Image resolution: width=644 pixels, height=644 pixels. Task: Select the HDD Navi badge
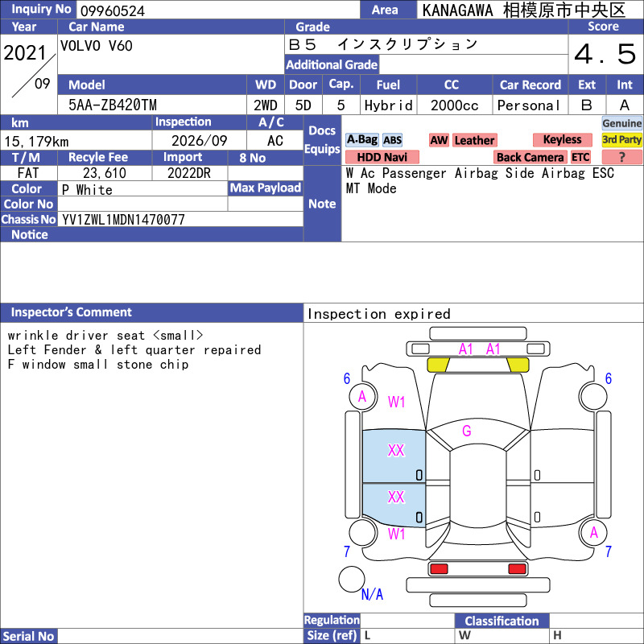(x=382, y=157)
